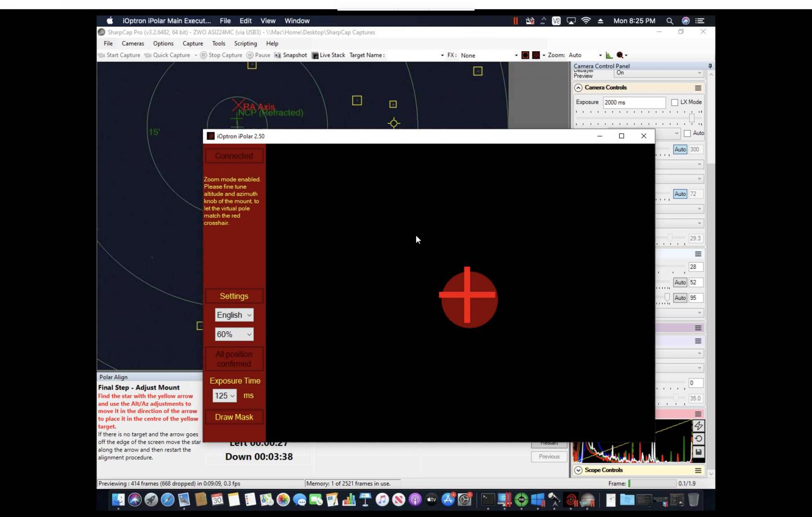Expand the Scope Controls section
812x517 pixels.
click(x=578, y=470)
